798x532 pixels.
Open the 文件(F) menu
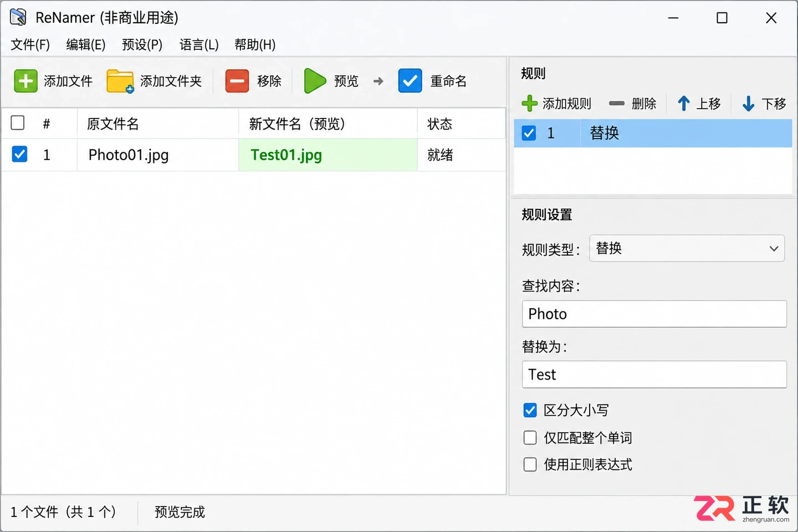tap(30, 44)
